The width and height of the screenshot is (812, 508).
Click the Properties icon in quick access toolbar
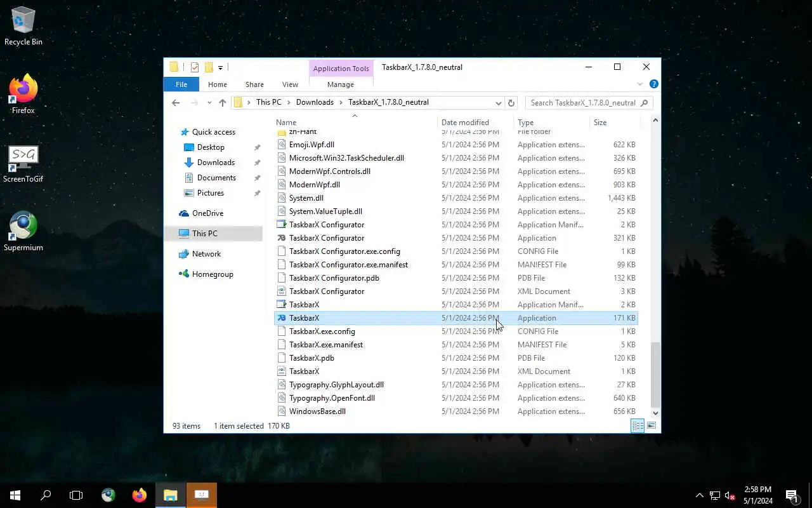click(194, 67)
